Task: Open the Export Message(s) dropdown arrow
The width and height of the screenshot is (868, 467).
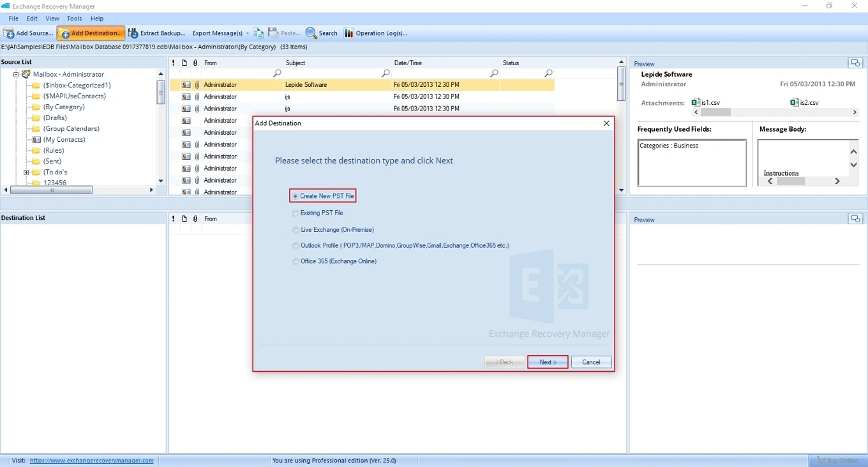Action: pos(248,33)
